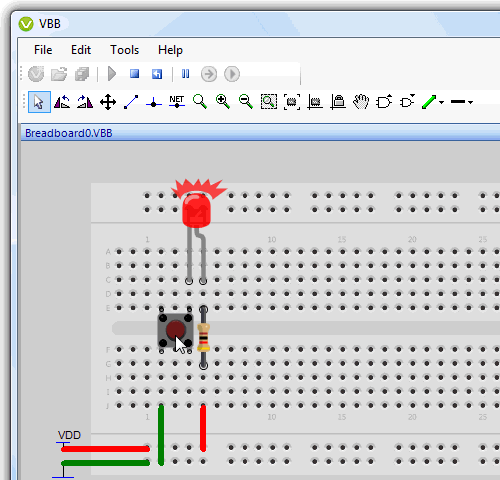
Task: Click the zoom out magnifier
Action: coord(246,102)
